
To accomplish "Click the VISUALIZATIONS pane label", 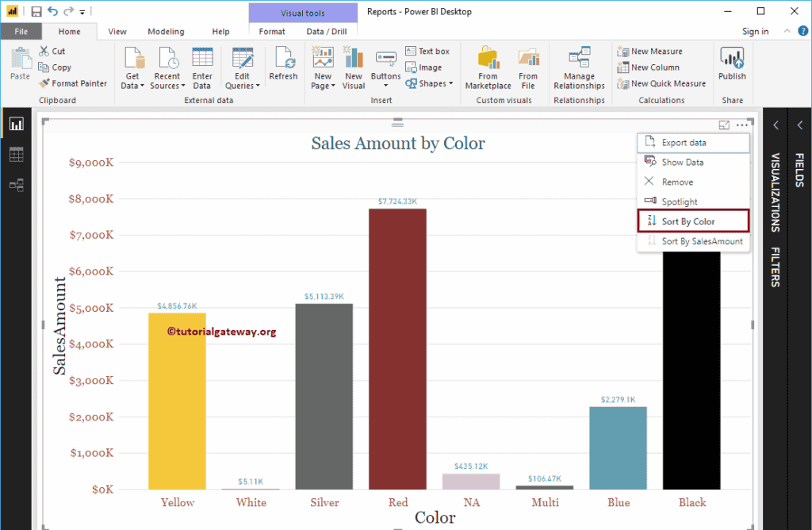I will pyautogui.click(x=776, y=192).
